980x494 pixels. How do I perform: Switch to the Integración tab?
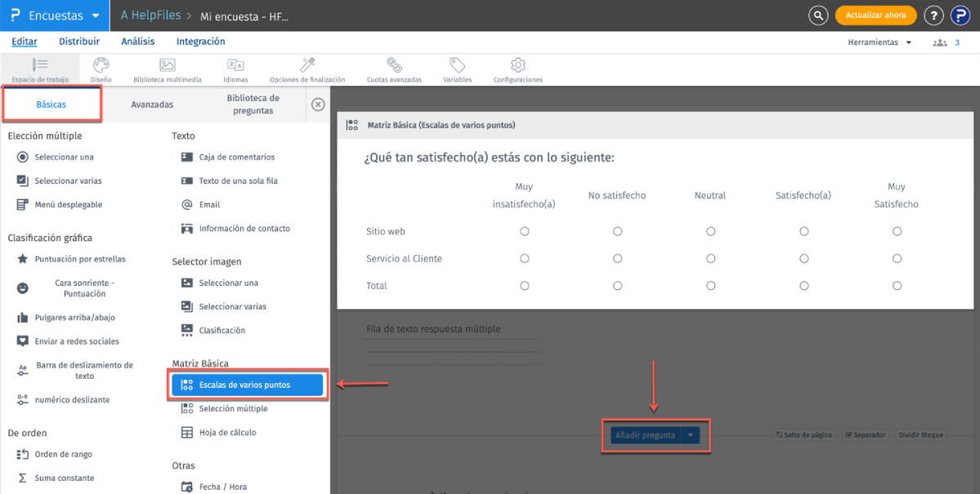[200, 42]
